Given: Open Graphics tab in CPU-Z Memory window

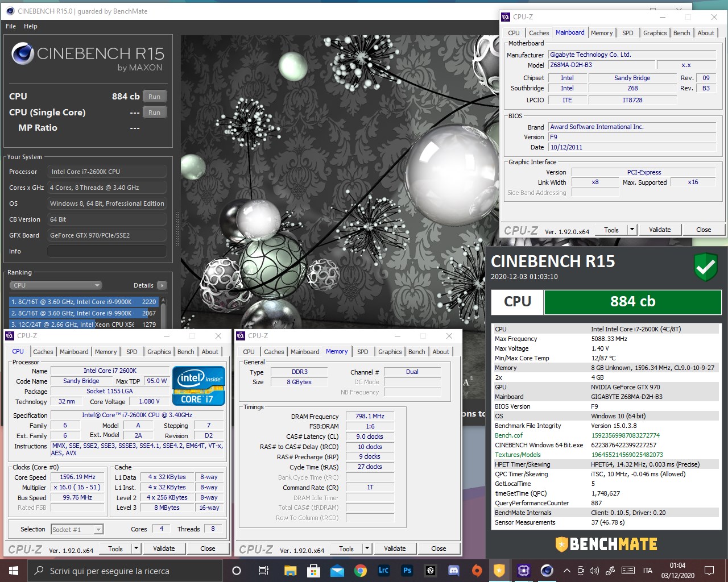Looking at the screenshot, I should tap(390, 352).
